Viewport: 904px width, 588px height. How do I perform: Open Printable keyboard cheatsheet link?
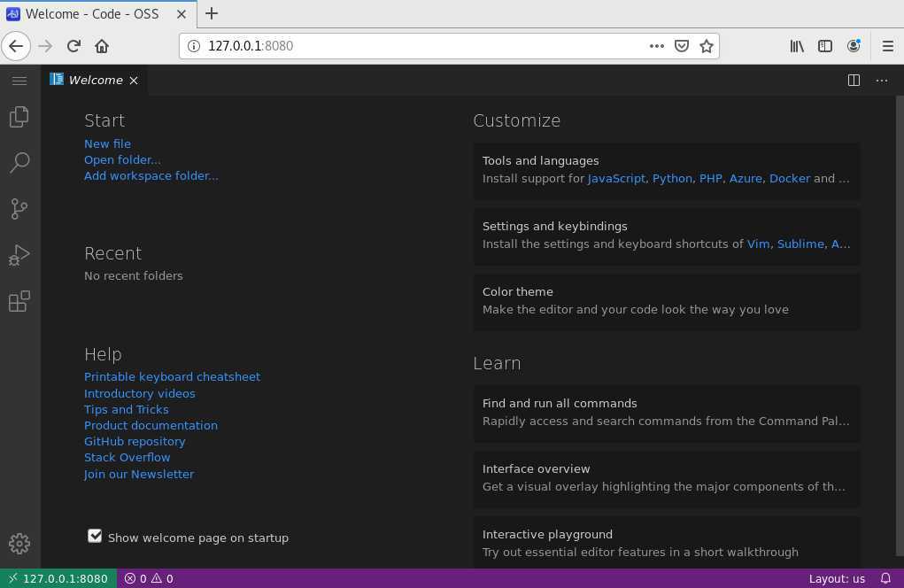[172, 376]
